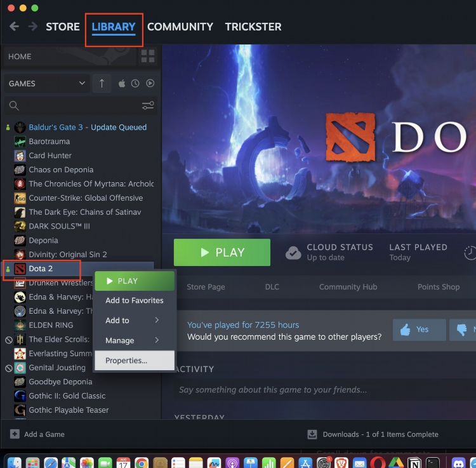Sort games by recent clock icon
Screen dimensions: 476x468
click(135, 84)
